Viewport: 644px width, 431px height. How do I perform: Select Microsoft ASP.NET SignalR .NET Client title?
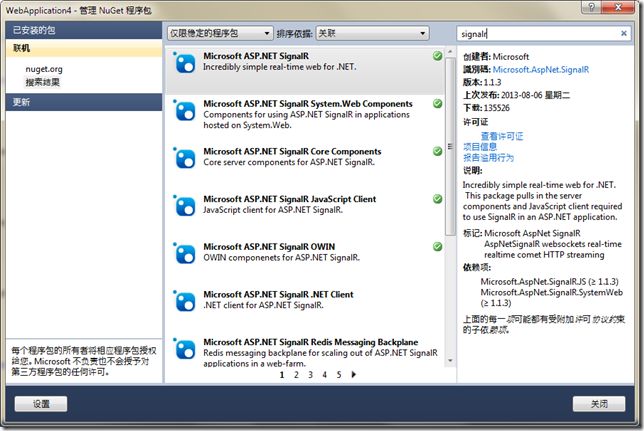tap(278, 294)
